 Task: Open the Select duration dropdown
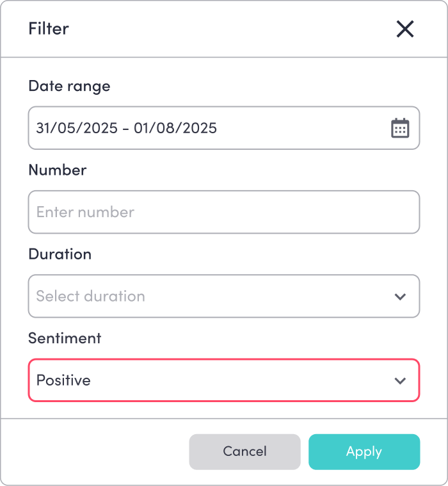[211, 296]
